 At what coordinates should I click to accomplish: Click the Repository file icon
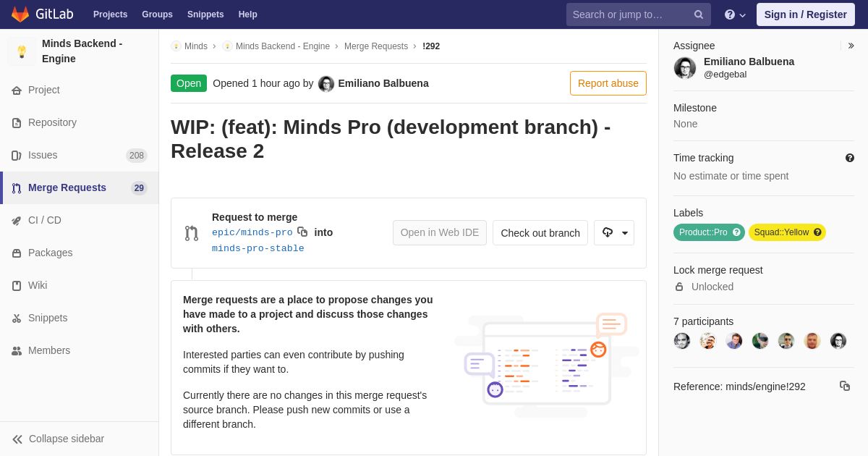(17, 123)
